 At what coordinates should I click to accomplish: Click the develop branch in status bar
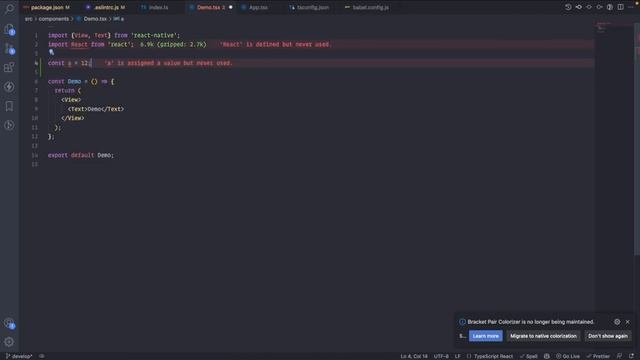19,356
